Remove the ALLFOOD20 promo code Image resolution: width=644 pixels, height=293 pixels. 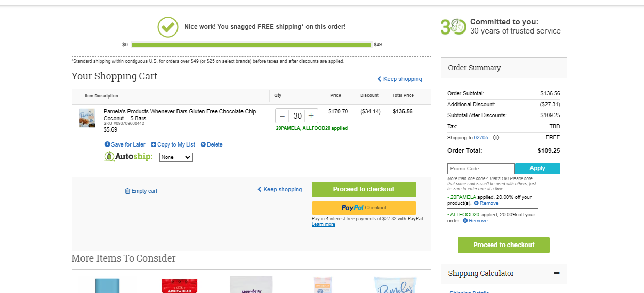point(475,221)
